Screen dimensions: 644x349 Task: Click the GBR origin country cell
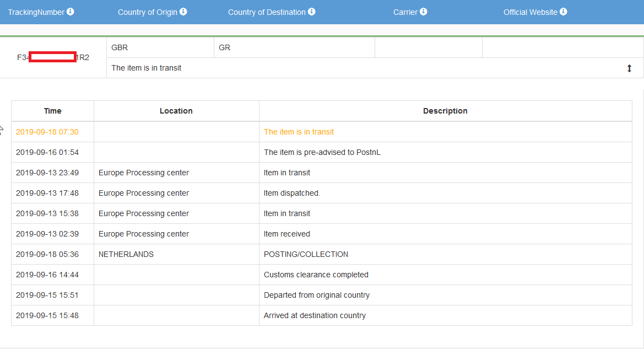tap(160, 47)
